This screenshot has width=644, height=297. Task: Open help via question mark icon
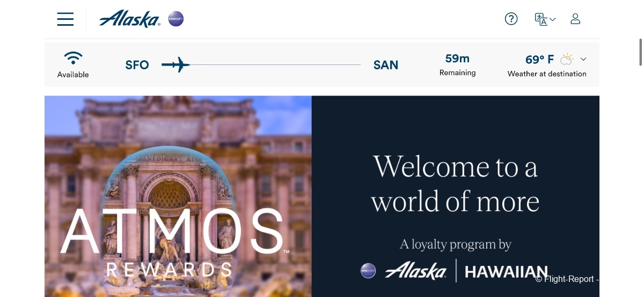coord(511,19)
